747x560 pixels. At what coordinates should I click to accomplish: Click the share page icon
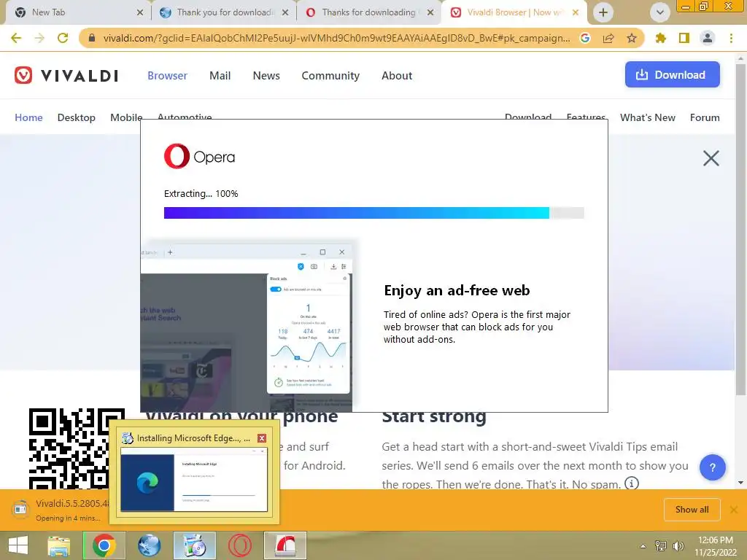pos(608,38)
